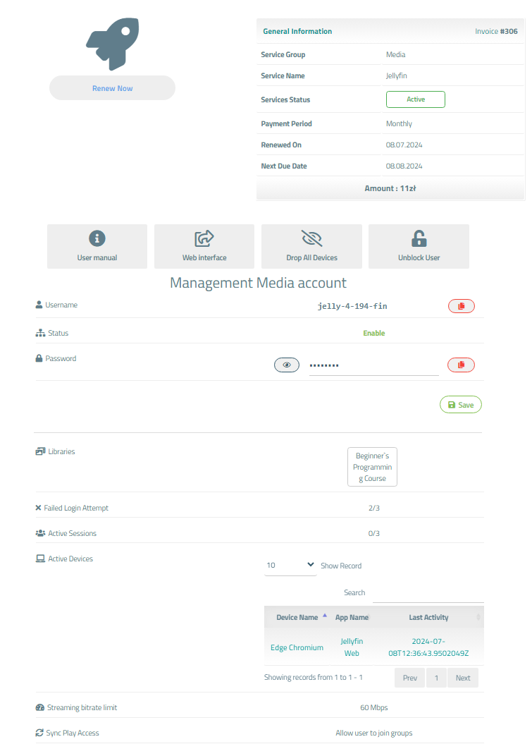Click the Save button
Viewport: 532px width, 756px height.
[x=461, y=405]
